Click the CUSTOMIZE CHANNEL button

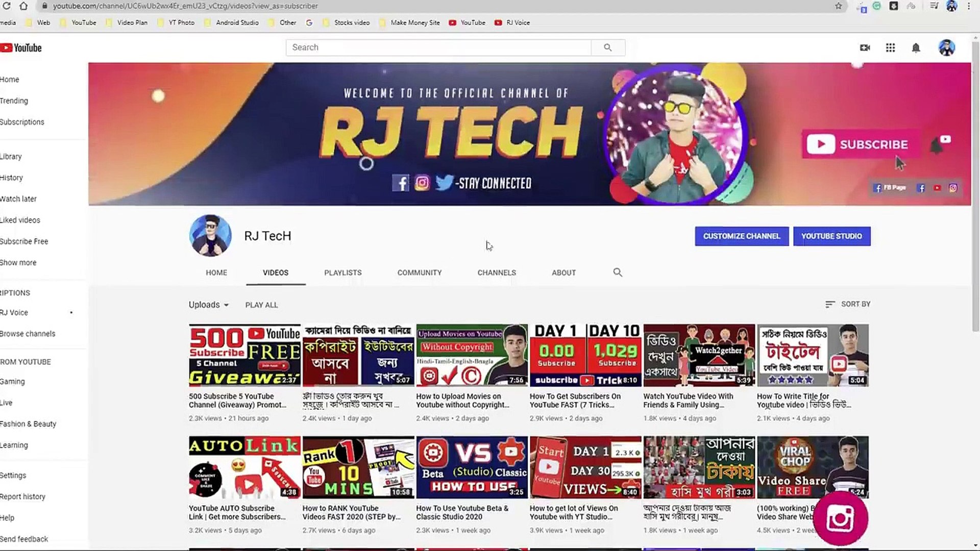click(x=741, y=236)
